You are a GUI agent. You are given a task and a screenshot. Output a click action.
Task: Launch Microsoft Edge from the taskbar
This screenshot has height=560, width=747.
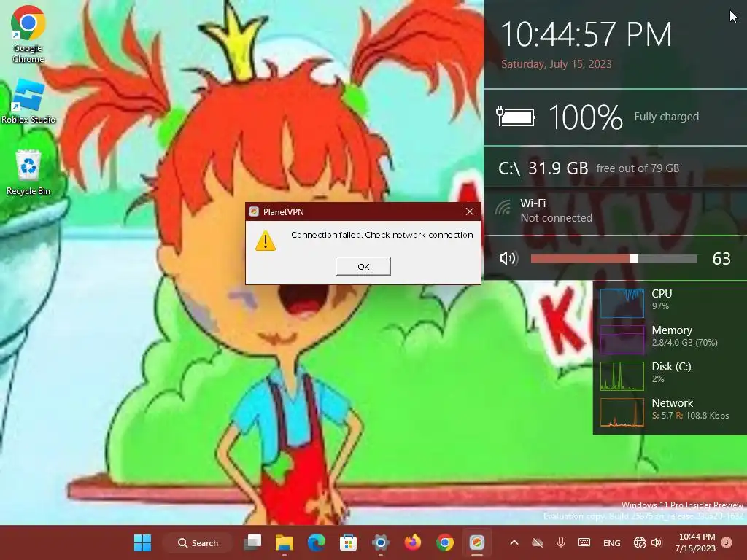point(317,542)
